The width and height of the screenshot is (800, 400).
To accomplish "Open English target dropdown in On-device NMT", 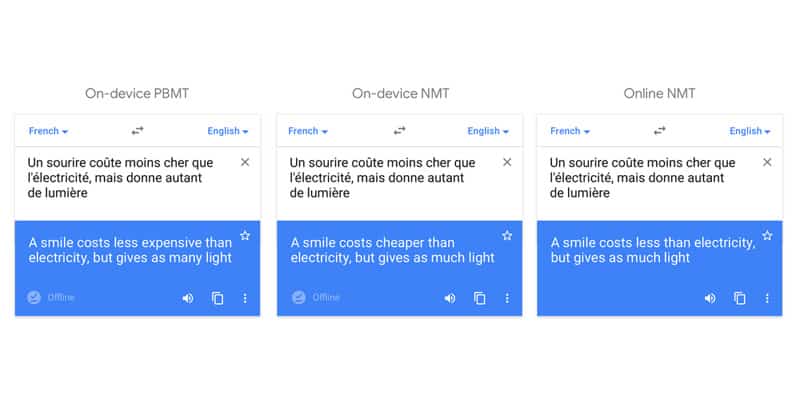I will [x=489, y=131].
